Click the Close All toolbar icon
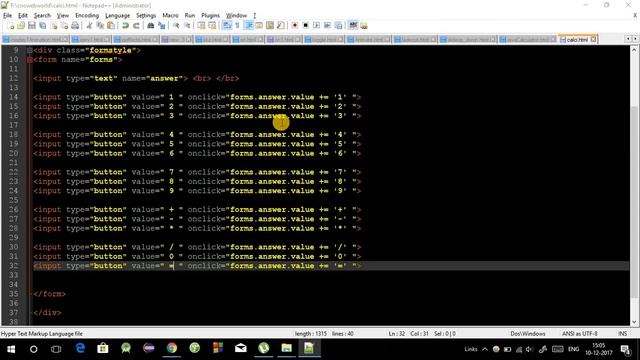 64,26
